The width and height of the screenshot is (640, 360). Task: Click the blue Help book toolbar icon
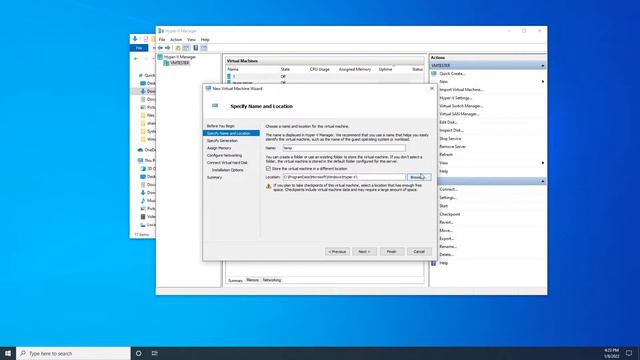pyautogui.click(x=196, y=48)
